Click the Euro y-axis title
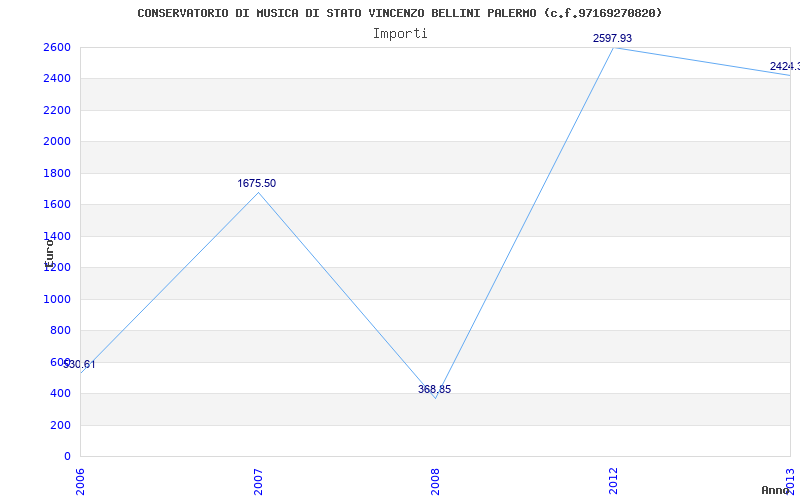 [49, 253]
